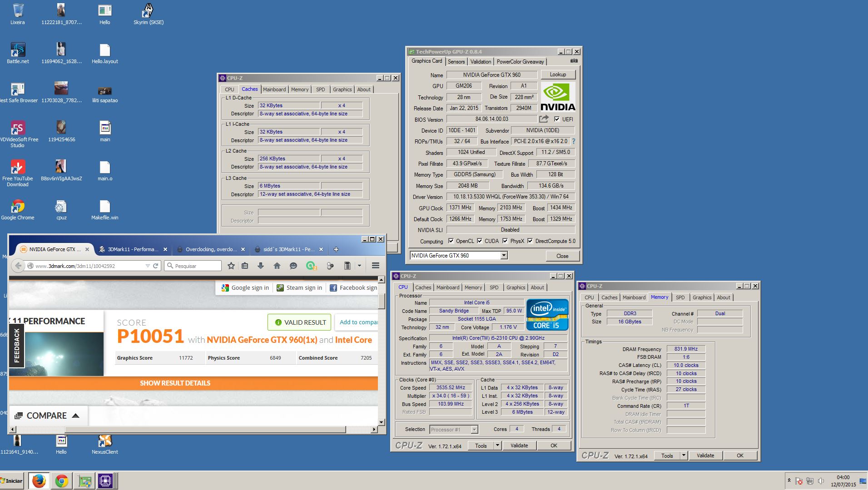Click the Steam sign in link

pos(300,287)
